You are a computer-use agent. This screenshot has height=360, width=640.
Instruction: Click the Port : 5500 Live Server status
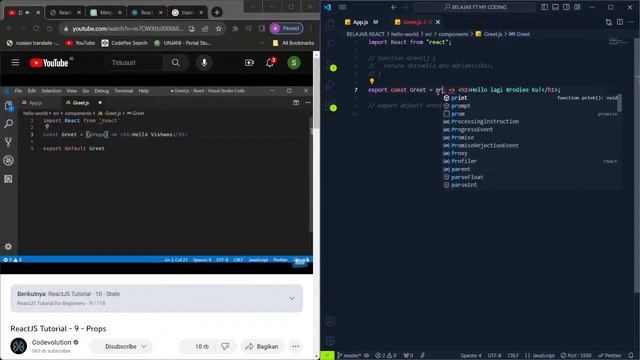[x=576, y=356]
